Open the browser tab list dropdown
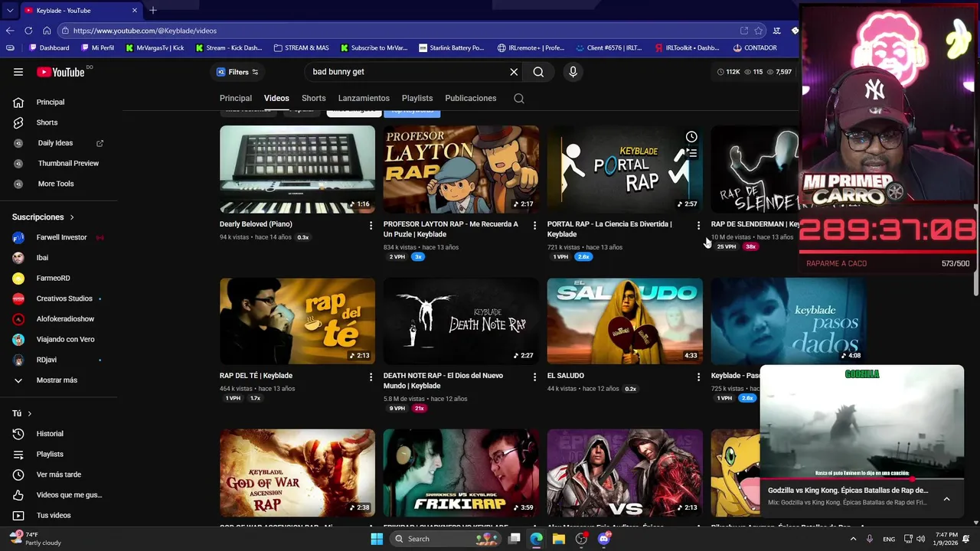 pyautogui.click(x=10, y=10)
